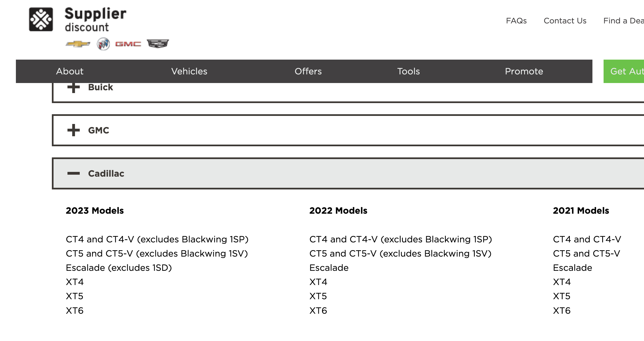The image size is (644, 341).
Task: Open the Offers menu
Action: pyautogui.click(x=308, y=71)
